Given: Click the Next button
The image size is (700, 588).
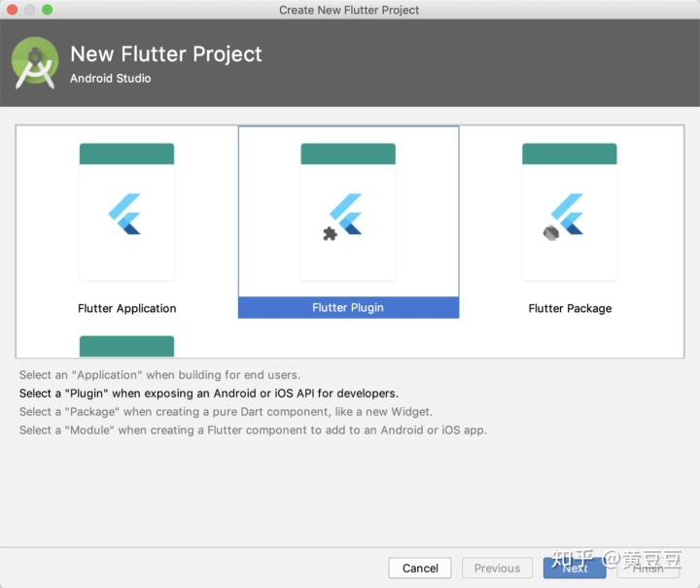Looking at the screenshot, I should (575, 568).
